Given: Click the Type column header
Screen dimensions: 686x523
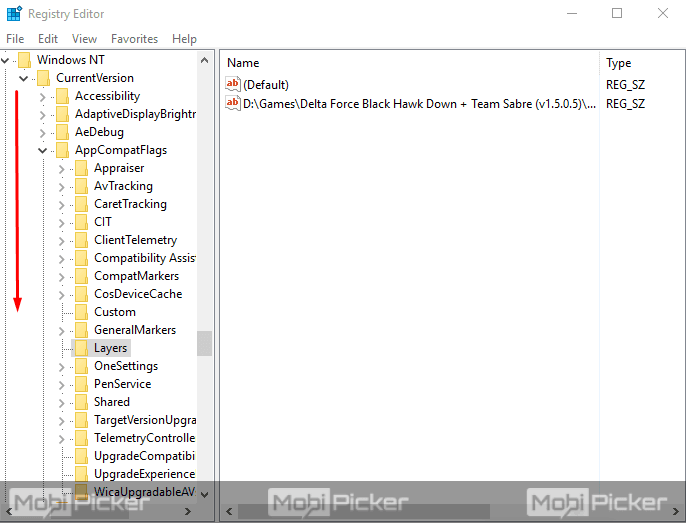Looking at the screenshot, I should click(618, 63).
